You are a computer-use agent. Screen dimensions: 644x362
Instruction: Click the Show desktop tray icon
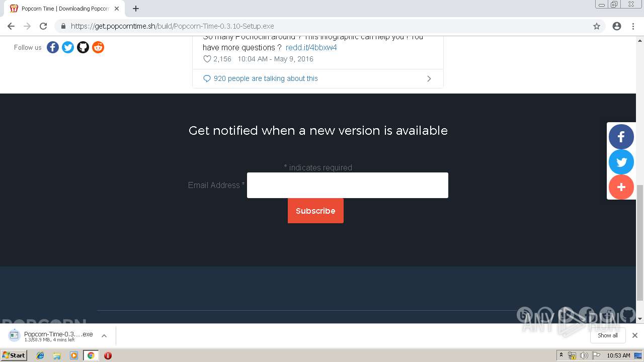[x=638, y=355]
